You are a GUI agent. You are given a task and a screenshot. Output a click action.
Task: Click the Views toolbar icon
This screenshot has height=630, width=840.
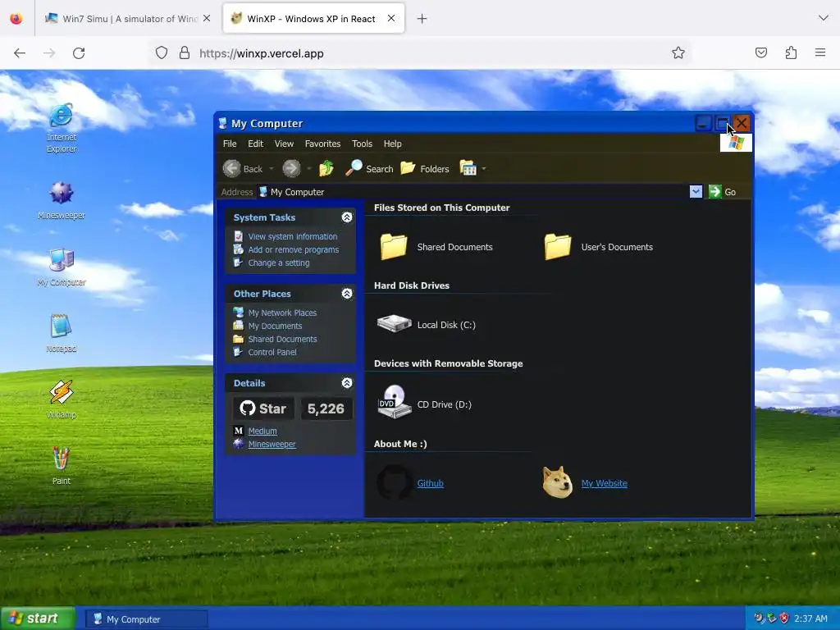pos(468,169)
